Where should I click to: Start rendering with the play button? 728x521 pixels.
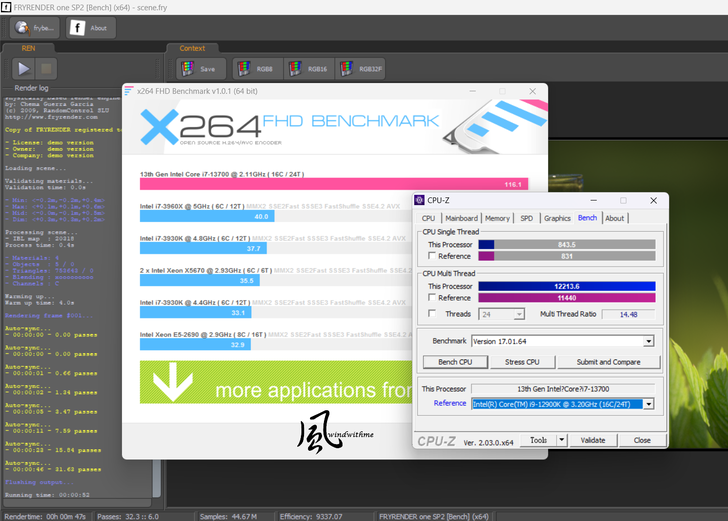click(23, 68)
